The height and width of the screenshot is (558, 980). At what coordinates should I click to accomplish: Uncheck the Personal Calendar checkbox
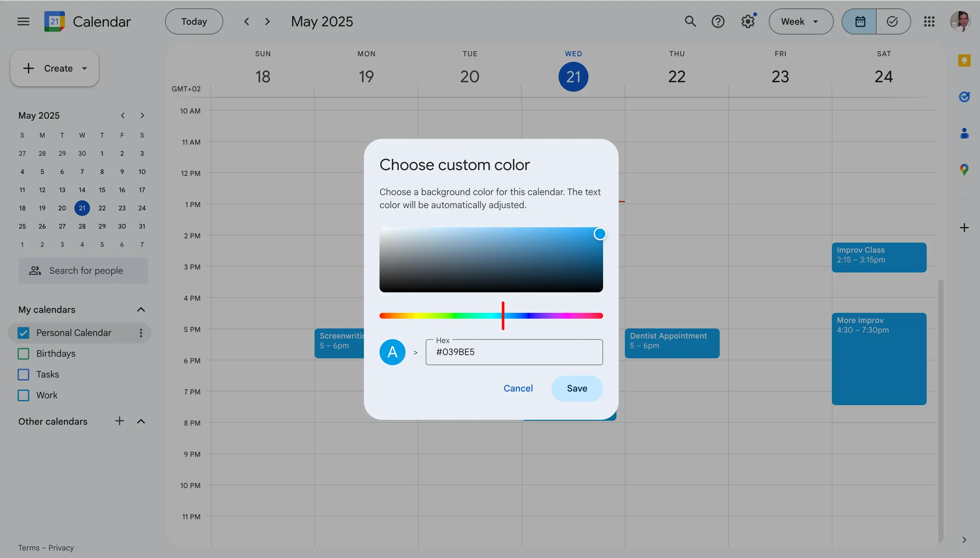point(23,333)
